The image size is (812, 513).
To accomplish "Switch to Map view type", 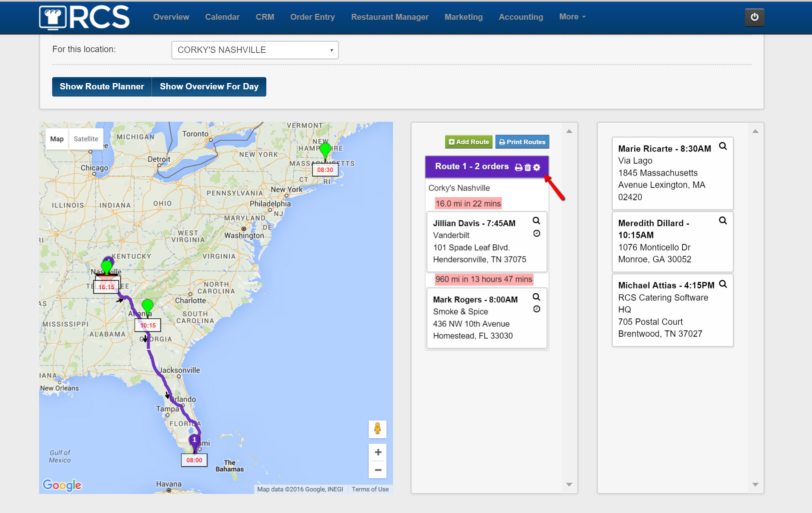I will click(57, 139).
